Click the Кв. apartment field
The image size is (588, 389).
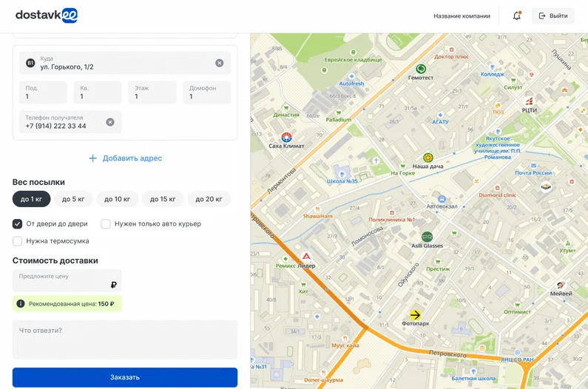[x=98, y=92]
